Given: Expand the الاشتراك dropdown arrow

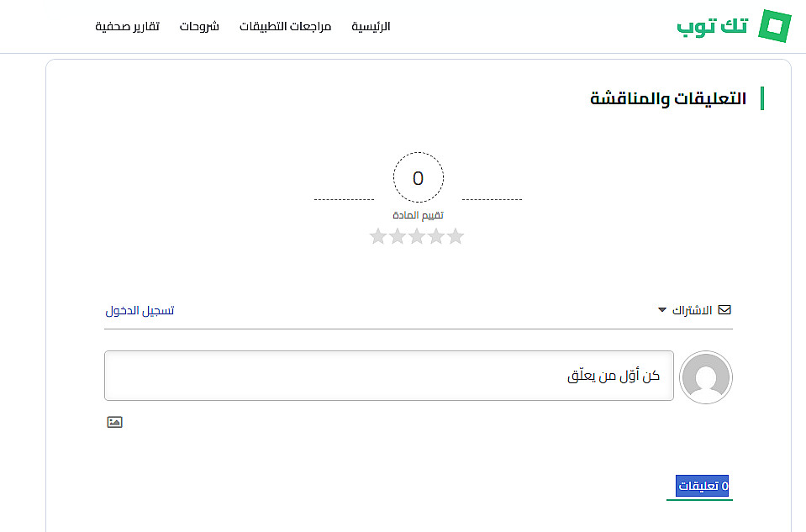Looking at the screenshot, I should click(662, 310).
